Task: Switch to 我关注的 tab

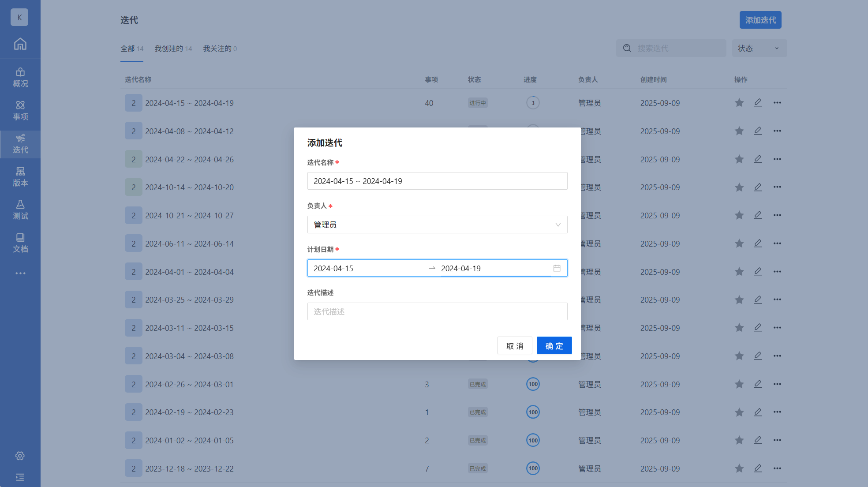Action: (x=220, y=49)
